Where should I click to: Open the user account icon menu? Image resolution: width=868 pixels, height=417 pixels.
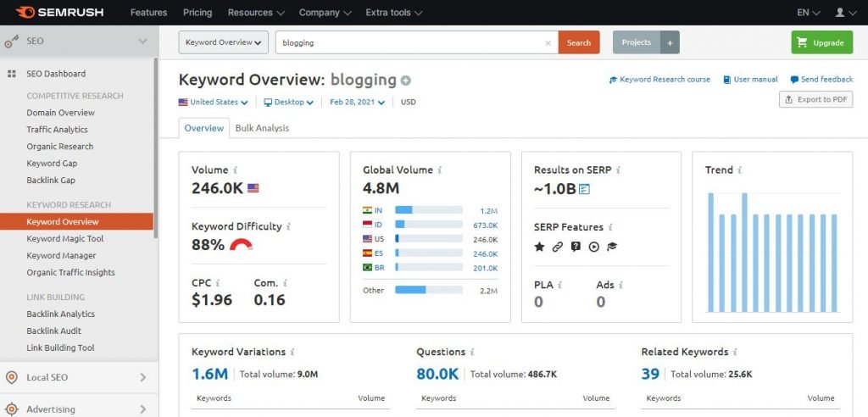click(x=844, y=12)
